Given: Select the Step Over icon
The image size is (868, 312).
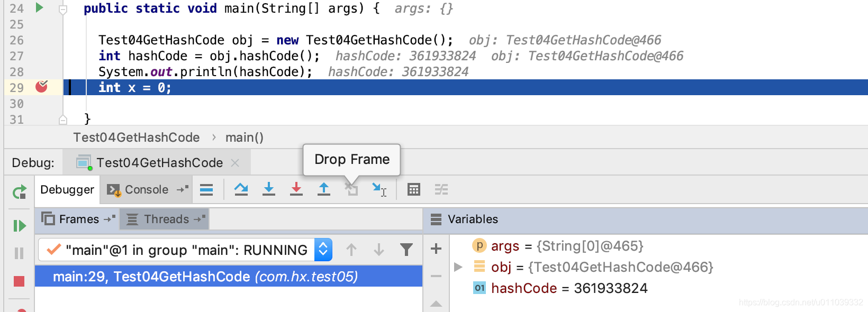Looking at the screenshot, I should click(x=241, y=189).
